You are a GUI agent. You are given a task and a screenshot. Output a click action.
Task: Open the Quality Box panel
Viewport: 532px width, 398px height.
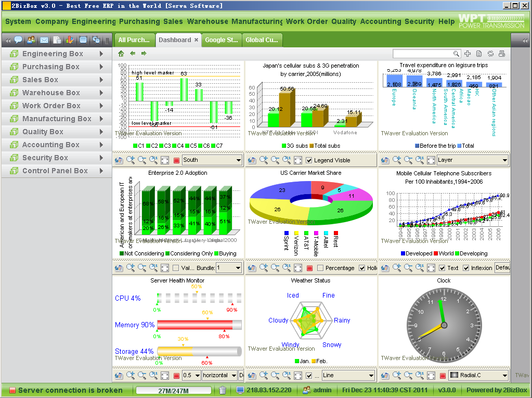[x=57, y=132]
